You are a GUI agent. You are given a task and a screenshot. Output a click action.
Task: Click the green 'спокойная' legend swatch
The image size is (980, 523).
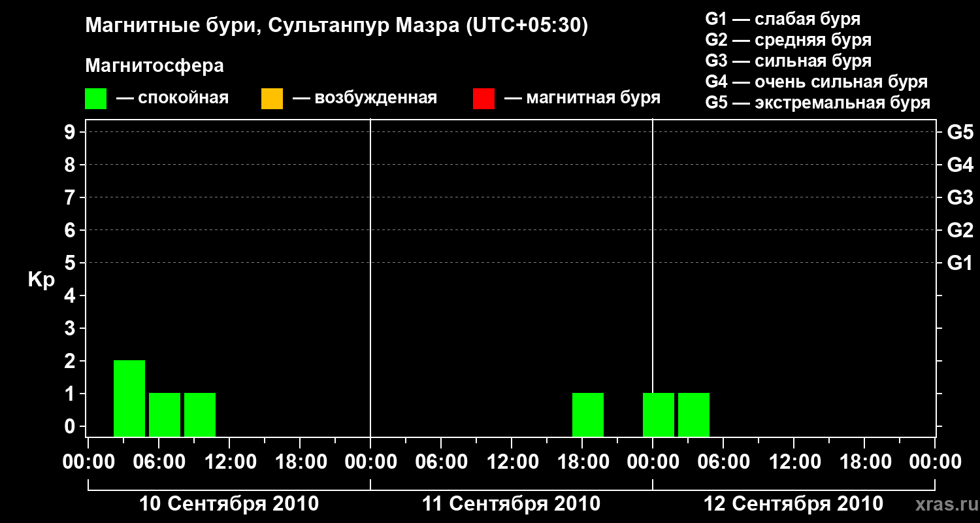[96, 99]
